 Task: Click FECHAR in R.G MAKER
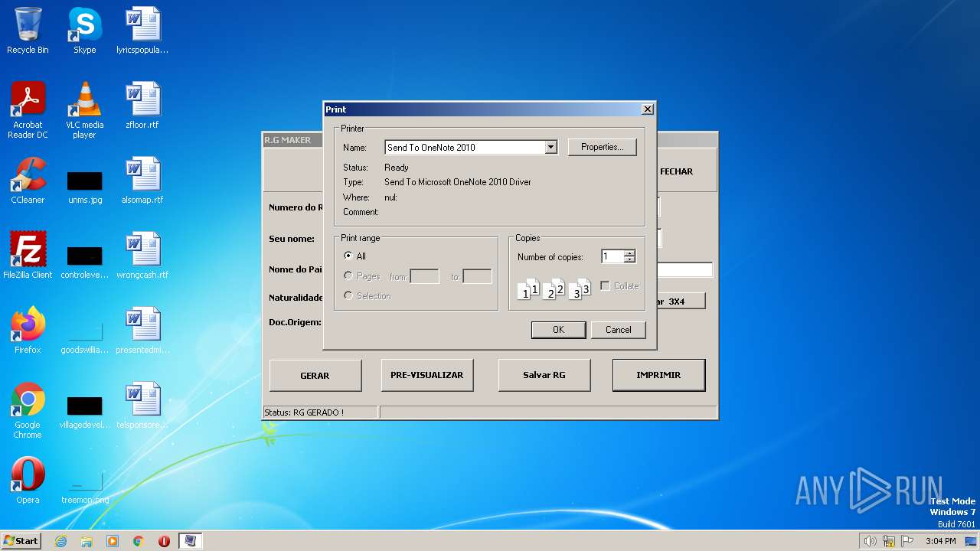676,171
